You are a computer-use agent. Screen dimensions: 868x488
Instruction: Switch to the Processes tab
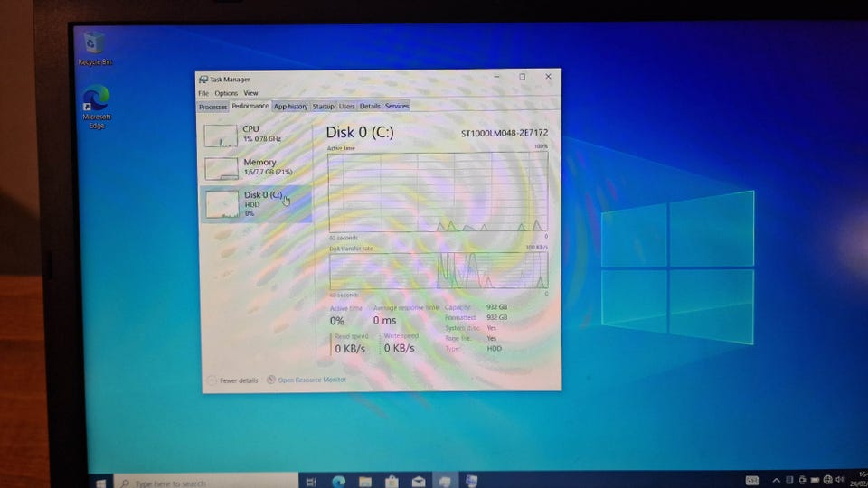click(212, 107)
